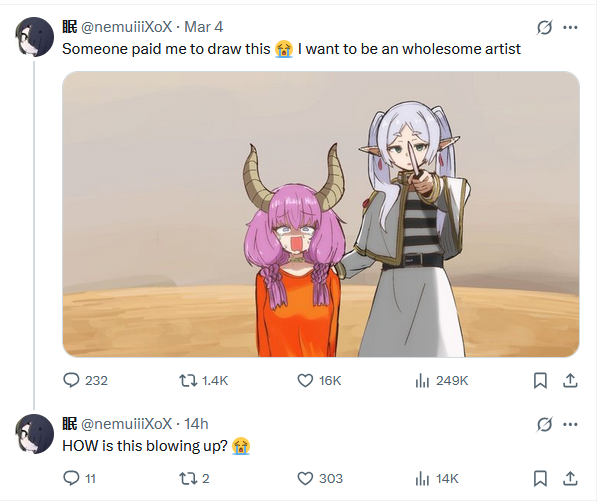Open the reply icon with 232 comments

[x=71, y=380]
